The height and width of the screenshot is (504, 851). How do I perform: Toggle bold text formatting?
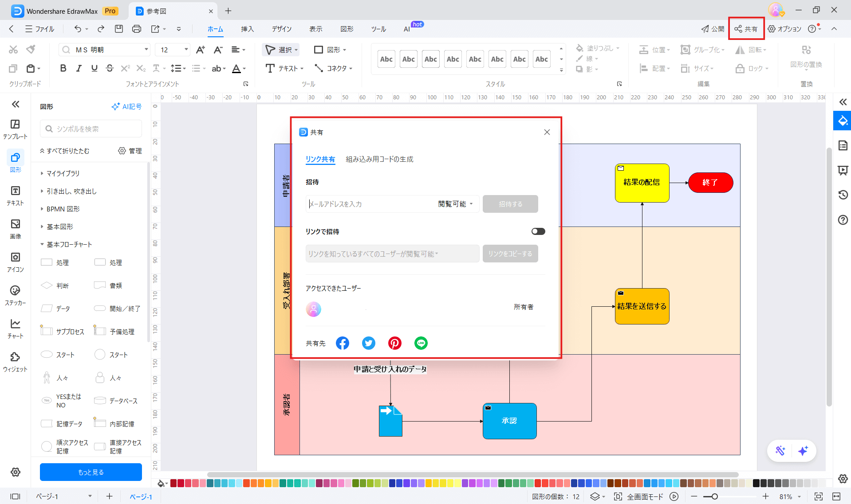click(x=63, y=68)
